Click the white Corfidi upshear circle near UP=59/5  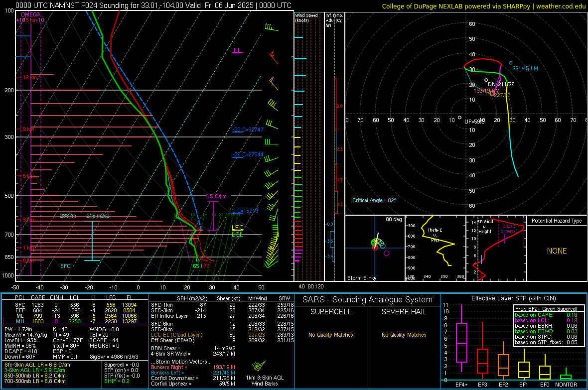(460, 118)
